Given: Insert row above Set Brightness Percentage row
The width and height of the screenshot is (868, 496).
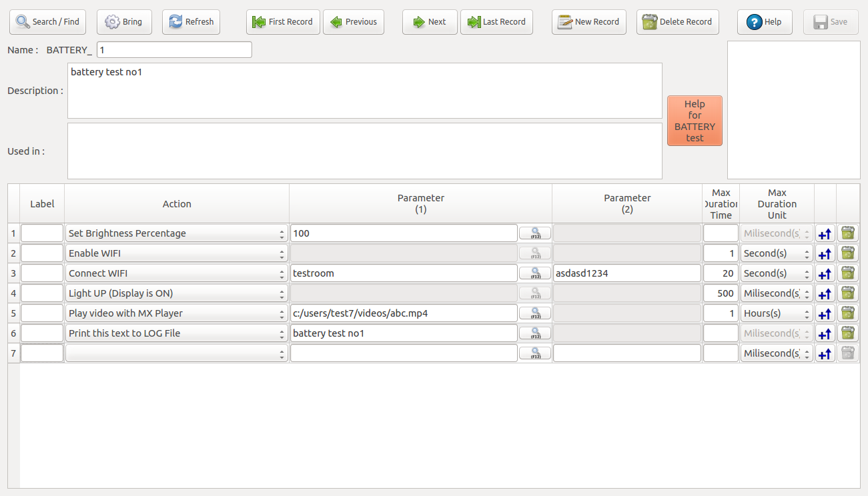Looking at the screenshot, I should (x=825, y=233).
